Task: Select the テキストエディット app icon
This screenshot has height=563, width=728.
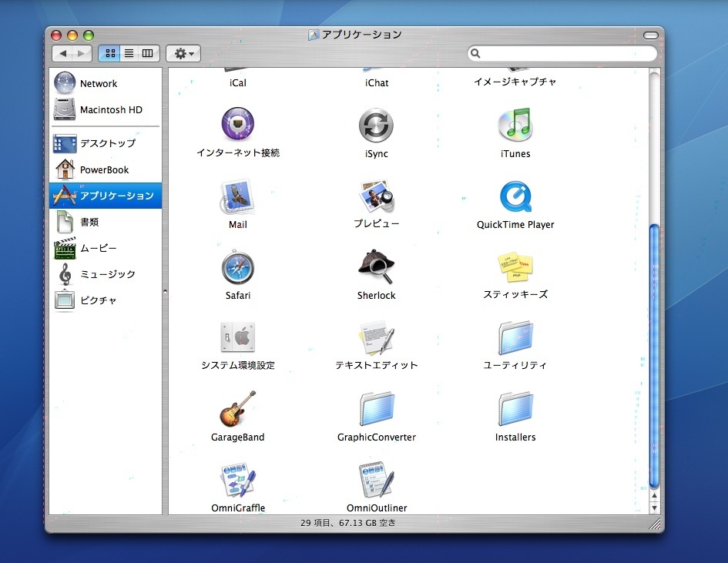Action: [376, 337]
